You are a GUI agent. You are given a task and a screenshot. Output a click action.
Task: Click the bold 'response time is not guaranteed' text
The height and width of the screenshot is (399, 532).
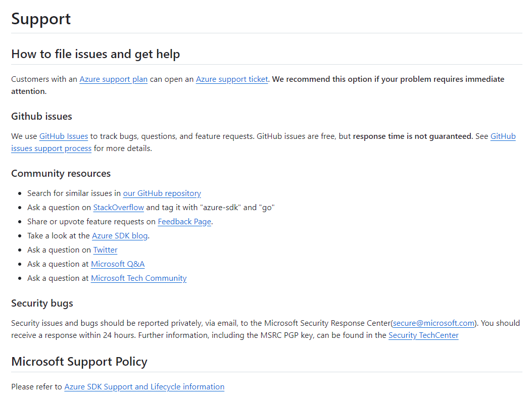[413, 136]
